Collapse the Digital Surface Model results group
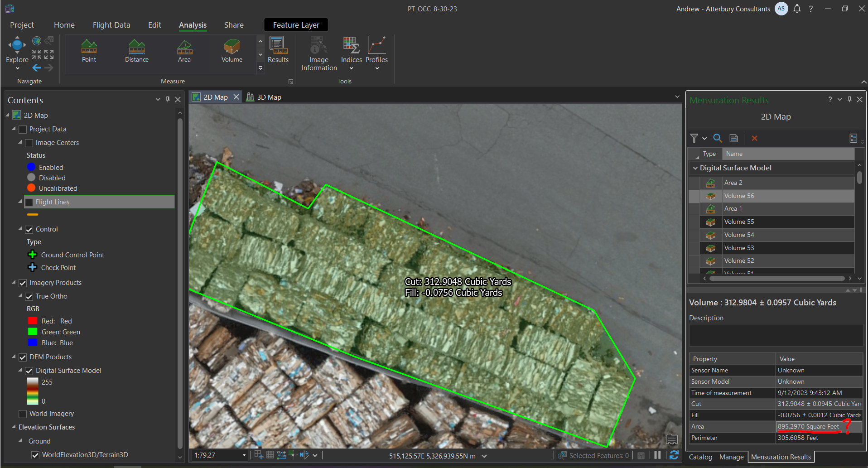This screenshot has width=868, height=468. [695, 168]
